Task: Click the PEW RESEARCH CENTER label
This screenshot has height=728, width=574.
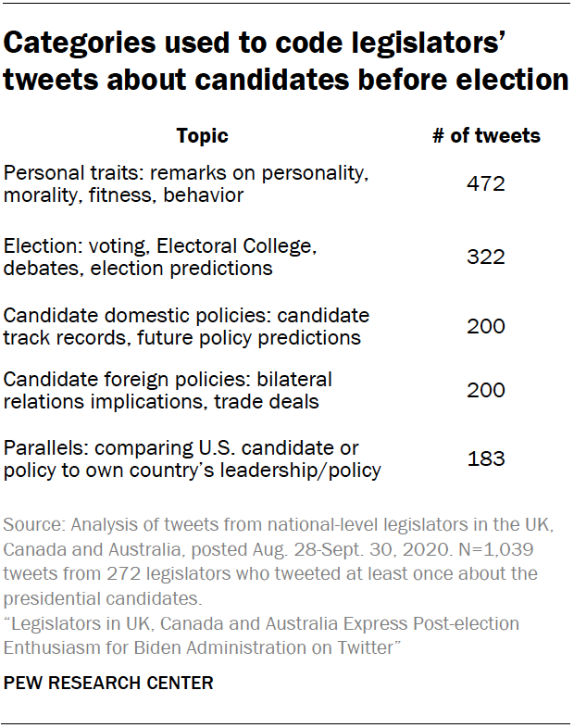Action: pyautogui.click(x=109, y=684)
